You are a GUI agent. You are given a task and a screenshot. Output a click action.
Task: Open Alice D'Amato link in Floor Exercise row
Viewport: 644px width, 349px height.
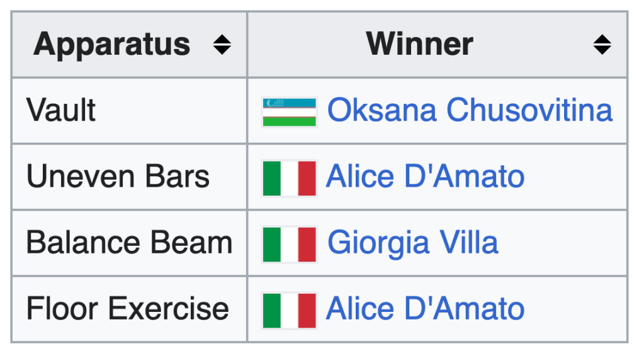(425, 309)
